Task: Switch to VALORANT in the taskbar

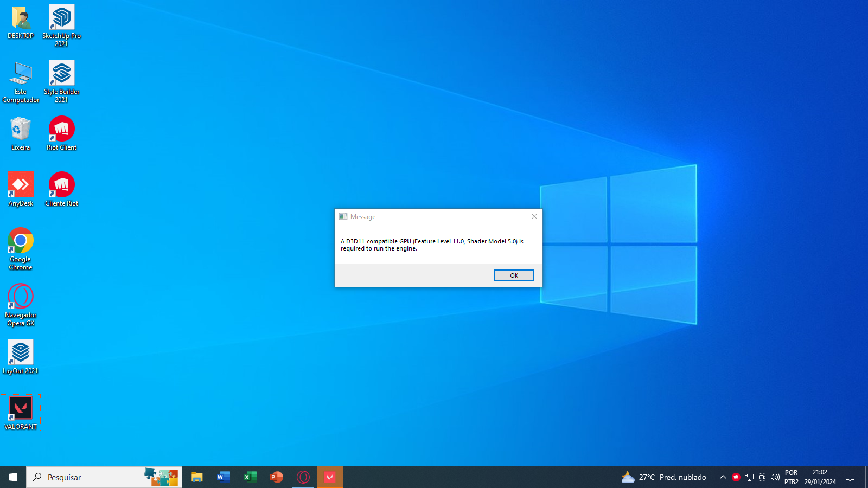Action: 330,477
